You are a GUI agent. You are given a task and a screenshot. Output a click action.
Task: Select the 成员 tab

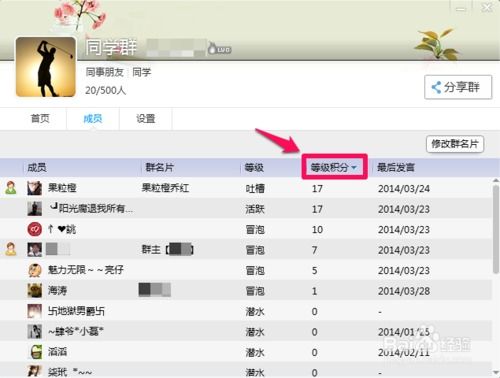coord(93,118)
